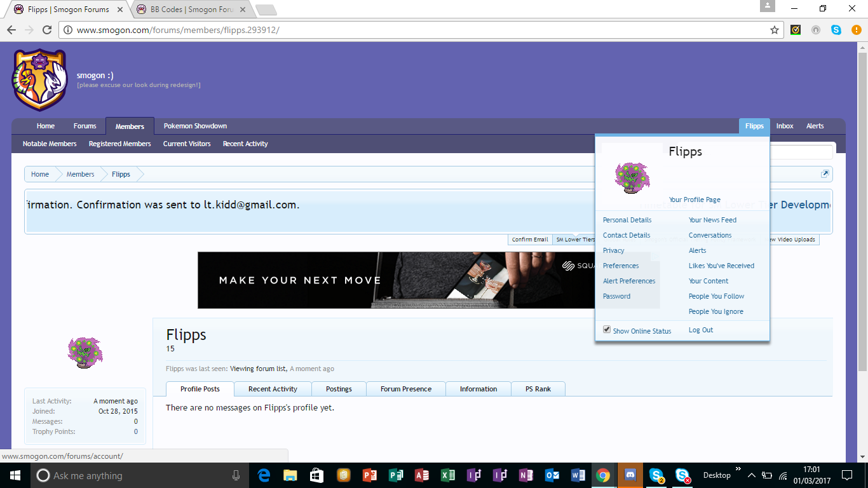Untick the Show Online Status checkbox
Viewport: 868px width, 488px height.
607,330
